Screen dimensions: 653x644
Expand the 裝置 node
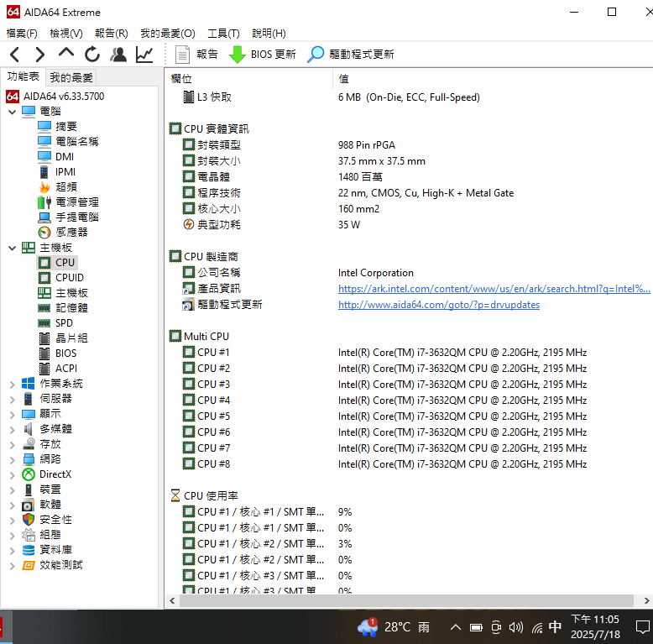(12, 490)
